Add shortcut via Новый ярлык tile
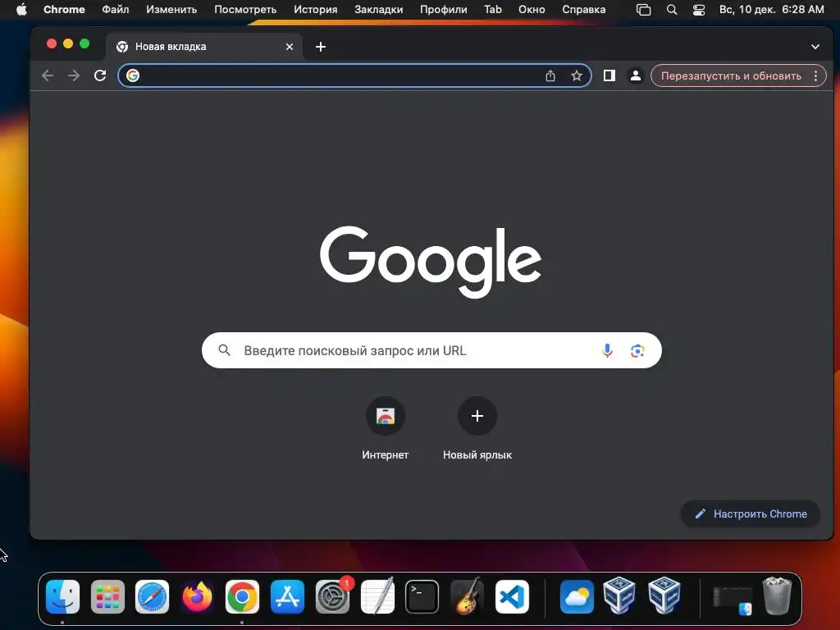840x630 pixels. coord(477,428)
